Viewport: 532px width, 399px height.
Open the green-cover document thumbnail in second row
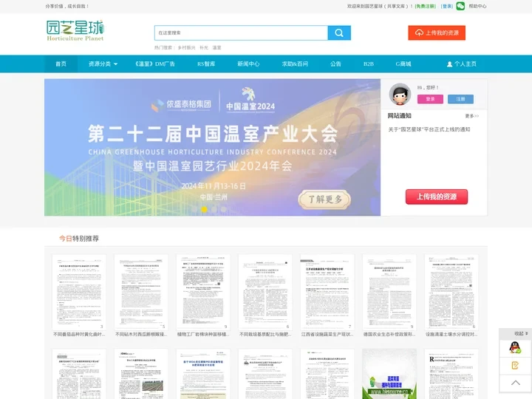tap(389, 374)
